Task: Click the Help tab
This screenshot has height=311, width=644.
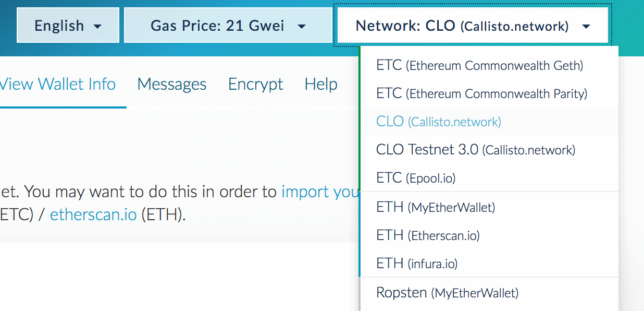Action: click(x=321, y=84)
